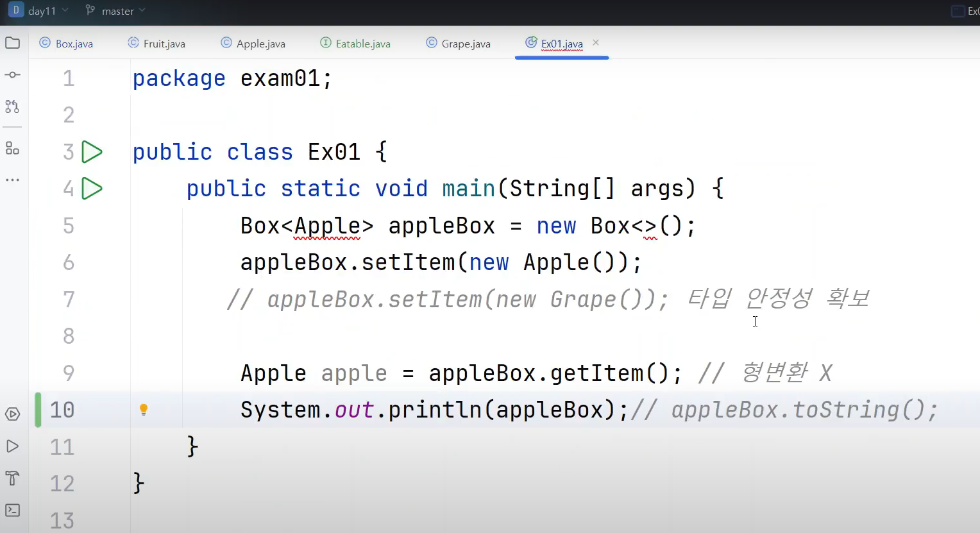Image resolution: width=980 pixels, height=533 pixels.
Task: Open the Run tool window icon
Action: tap(12, 446)
